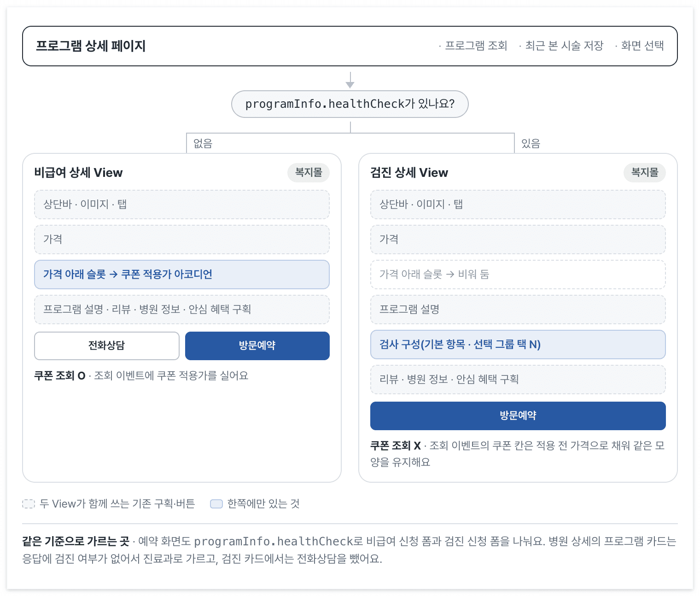700x596 pixels.
Task: Click the 비급여 상세 View heading
Action: pyautogui.click(x=78, y=173)
